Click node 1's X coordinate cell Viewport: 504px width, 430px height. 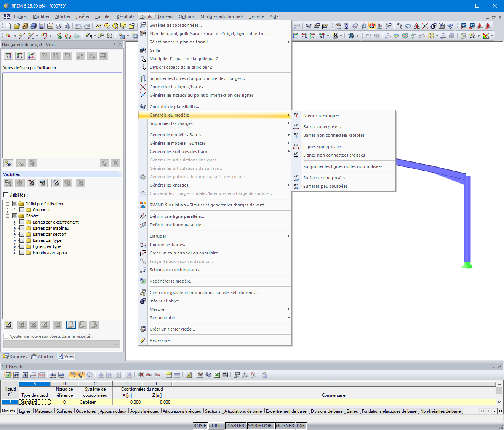click(x=127, y=402)
